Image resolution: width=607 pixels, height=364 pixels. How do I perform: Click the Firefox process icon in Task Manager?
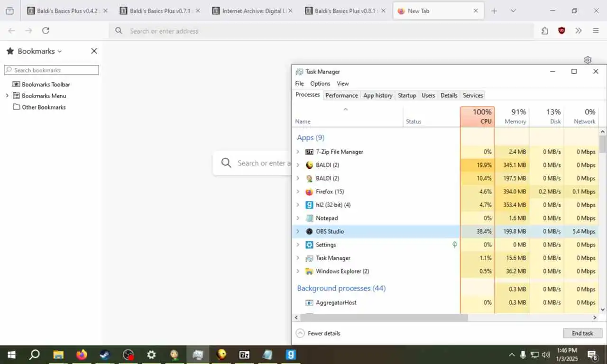[x=309, y=192]
